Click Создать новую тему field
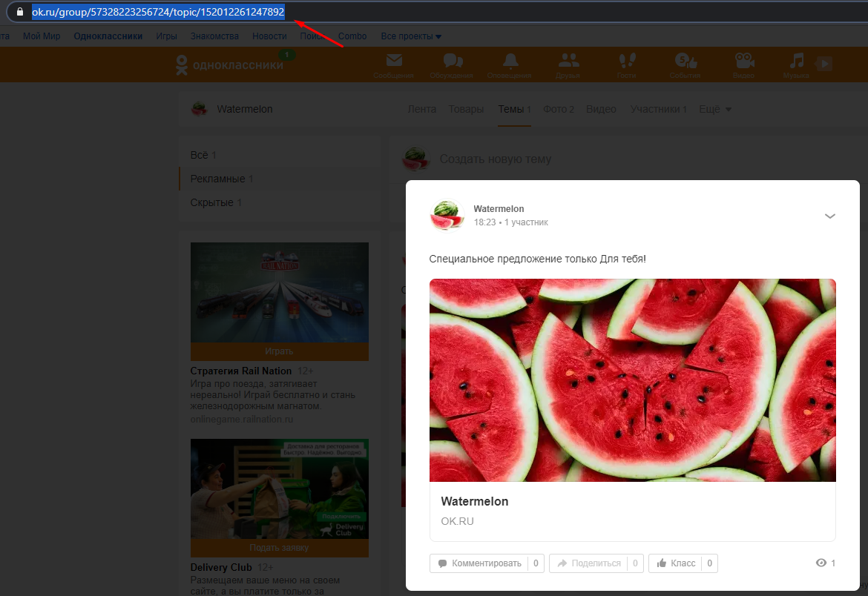This screenshot has width=868, height=596. pyautogui.click(x=496, y=159)
